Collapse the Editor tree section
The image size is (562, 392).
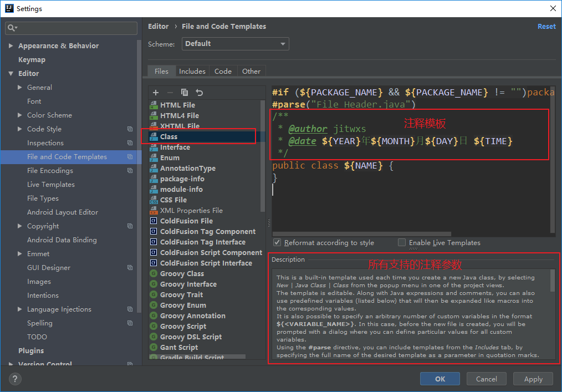pyautogui.click(x=11, y=74)
